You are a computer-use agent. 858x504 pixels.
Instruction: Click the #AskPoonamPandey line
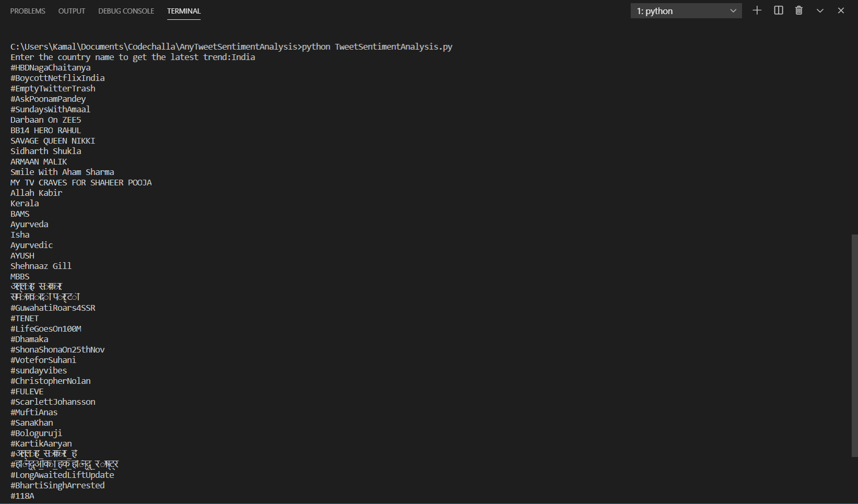pos(48,99)
